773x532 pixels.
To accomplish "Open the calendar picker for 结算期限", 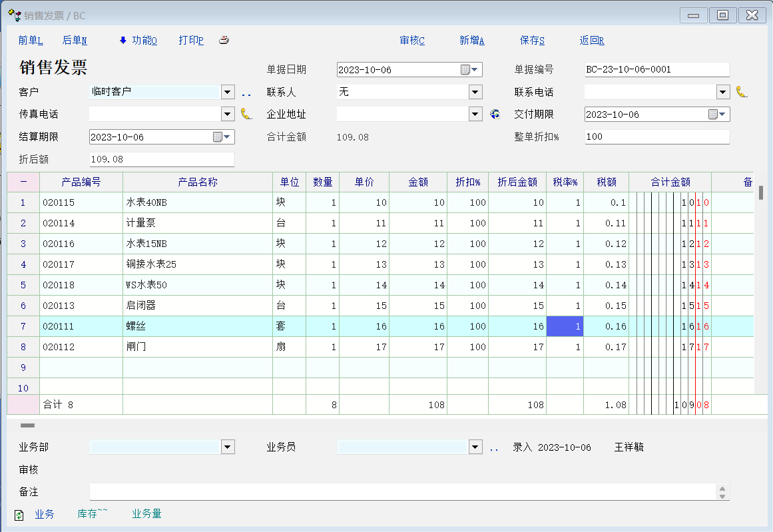I will coord(222,137).
